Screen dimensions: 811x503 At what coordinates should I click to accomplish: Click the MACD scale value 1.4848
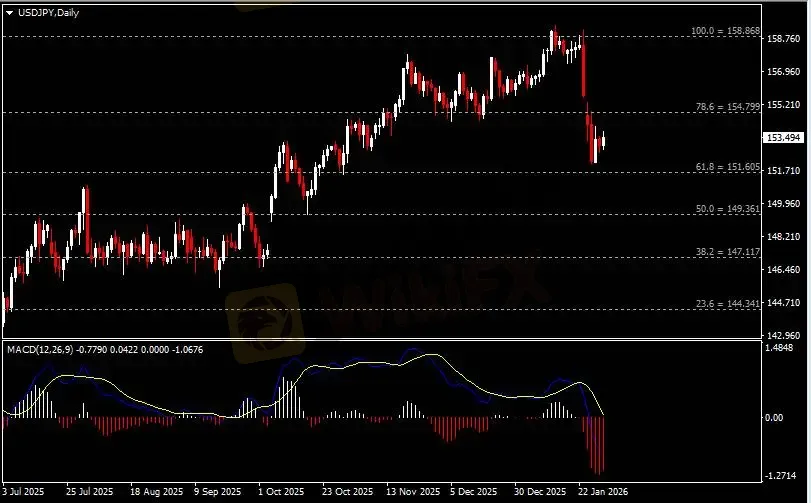[779, 348]
